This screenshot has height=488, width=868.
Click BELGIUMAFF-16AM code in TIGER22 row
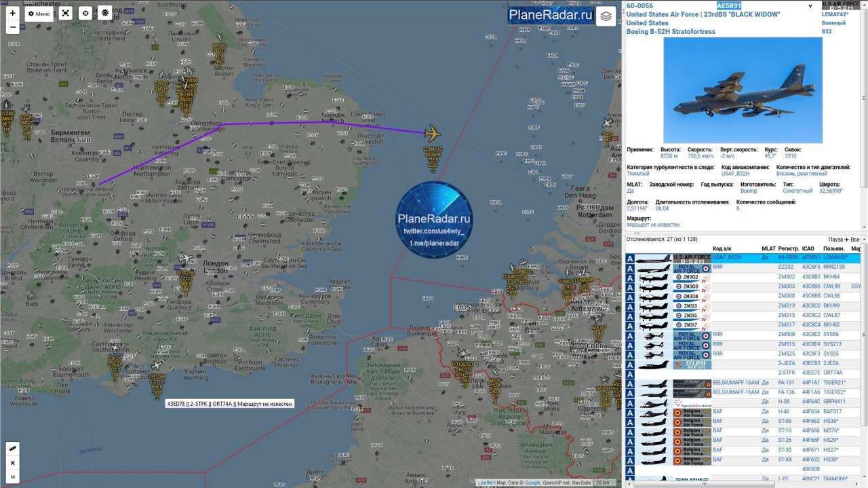[736, 392]
